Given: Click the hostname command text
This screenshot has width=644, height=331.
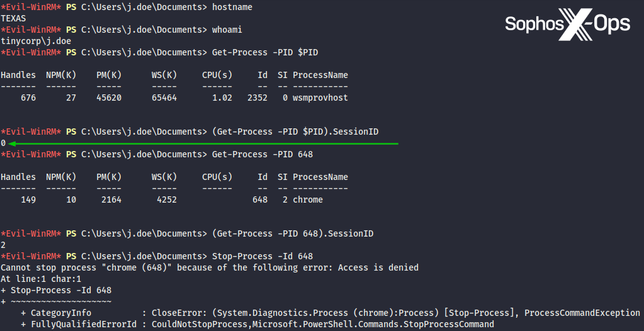Looking at the screenshot, I should click(232, 8).
